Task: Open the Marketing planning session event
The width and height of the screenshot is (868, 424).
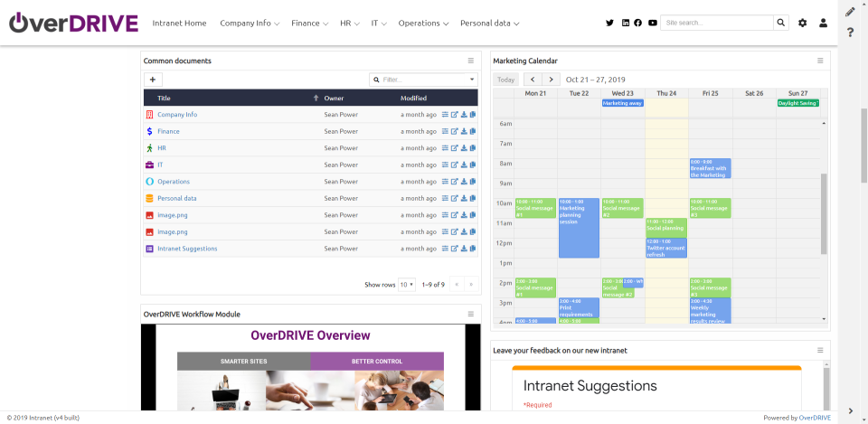Action: [579, 228]
